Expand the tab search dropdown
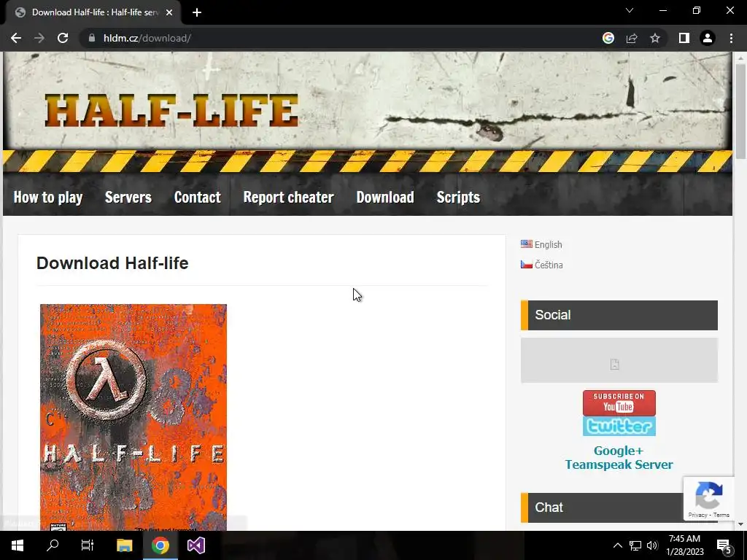Image resolution: width=747 pixels, height=560 pixels. 630,10
